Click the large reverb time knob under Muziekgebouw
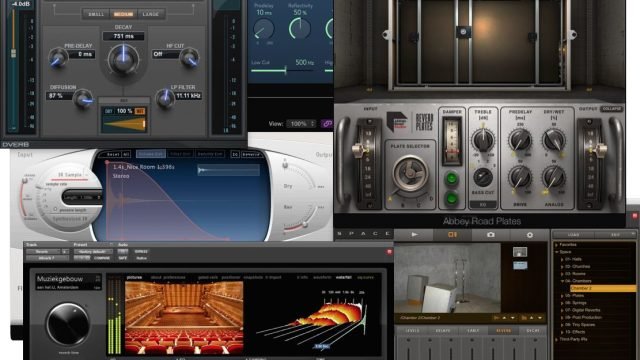The height and width of the screenshot is (360, 640). (68, 324)
